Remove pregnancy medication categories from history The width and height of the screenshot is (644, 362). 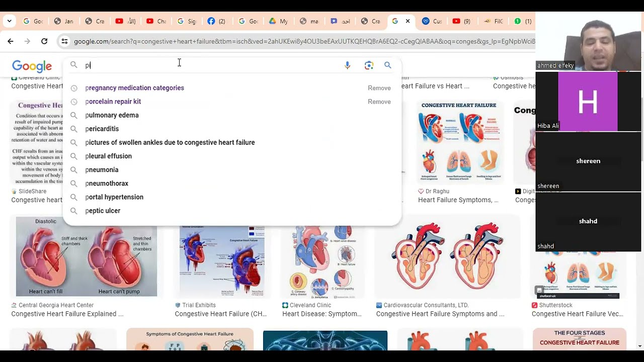point(379,88)
